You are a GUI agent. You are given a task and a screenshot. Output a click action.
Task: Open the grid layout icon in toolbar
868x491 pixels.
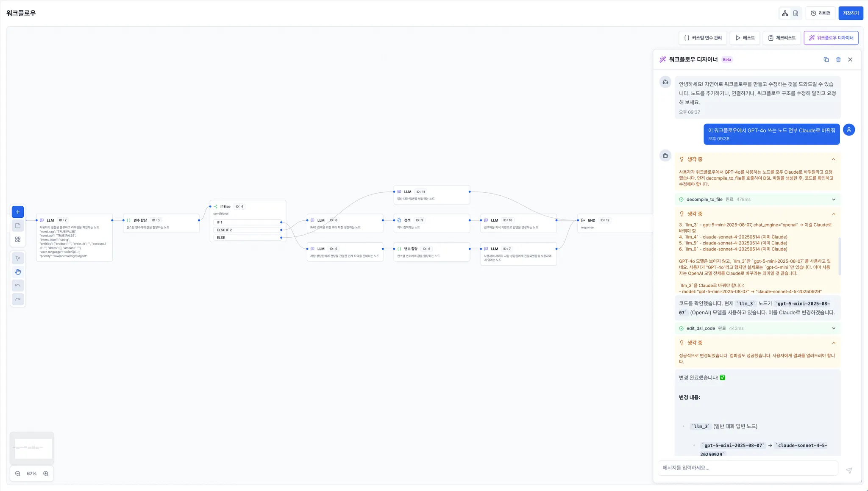click(x=18, y=239)
